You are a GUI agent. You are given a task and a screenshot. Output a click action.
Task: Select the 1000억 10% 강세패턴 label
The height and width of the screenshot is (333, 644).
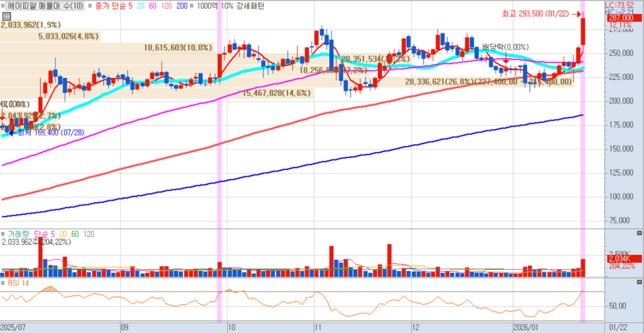pyautogui.click(x=231, y=6)
